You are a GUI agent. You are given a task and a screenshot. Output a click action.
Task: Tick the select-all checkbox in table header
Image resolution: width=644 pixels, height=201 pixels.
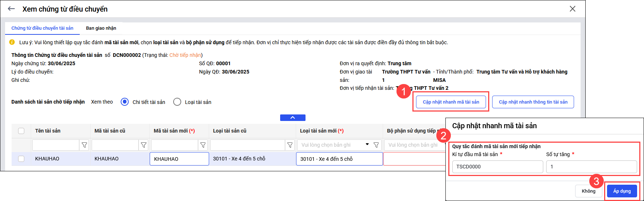coord(21,131)
